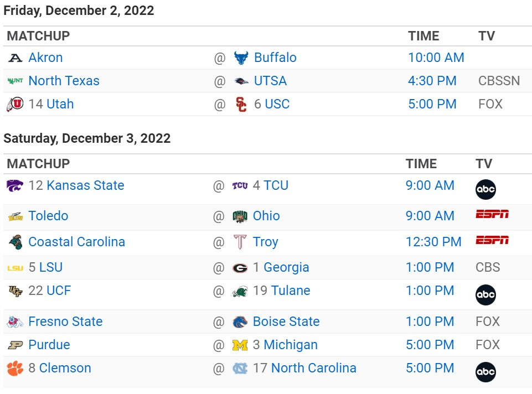Click the Boise State Broncos logo
Screen dimensions: 532x394
pyautogui.click(x=240, y=322)
